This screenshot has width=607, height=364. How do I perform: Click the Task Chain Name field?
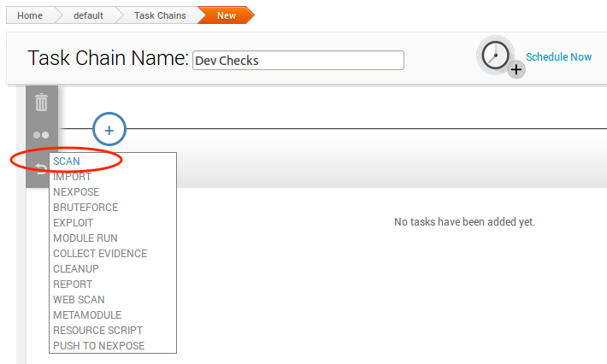click(x=298, y=61)
